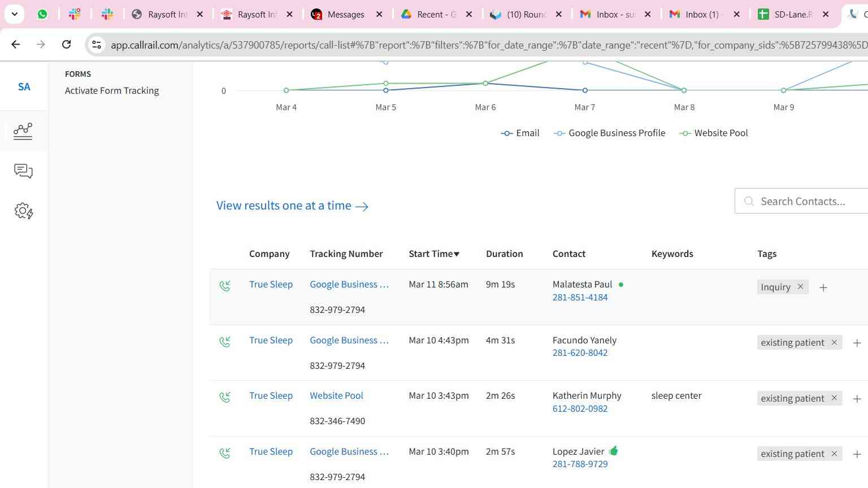868x488 pixels.
Task: Toggle Google Business Profile legend series
Action: tap(609, 133)
